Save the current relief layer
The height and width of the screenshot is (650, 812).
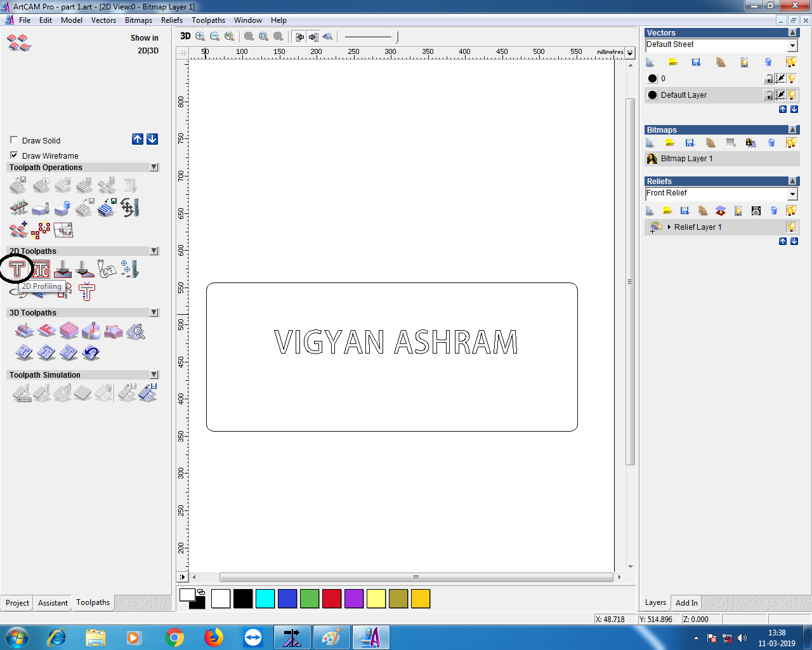pos(684,210)
